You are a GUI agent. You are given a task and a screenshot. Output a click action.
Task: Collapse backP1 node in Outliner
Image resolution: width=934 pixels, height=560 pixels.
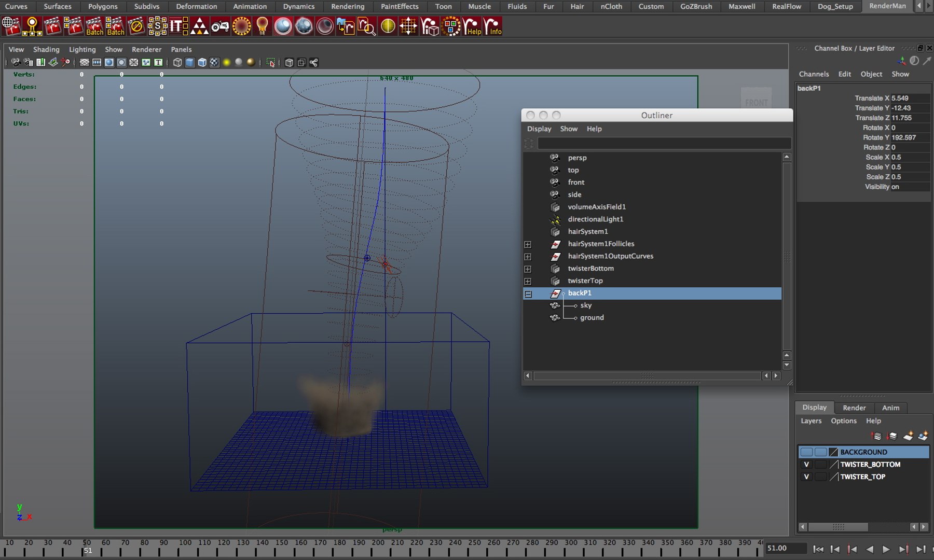click(528, 294)
